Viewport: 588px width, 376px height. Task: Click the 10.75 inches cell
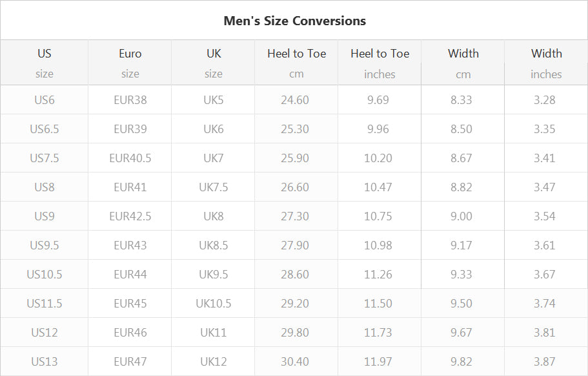coord(380,216)
